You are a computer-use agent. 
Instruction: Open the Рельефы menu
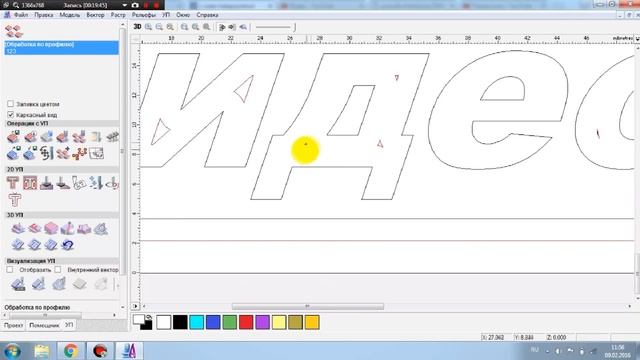144,15
